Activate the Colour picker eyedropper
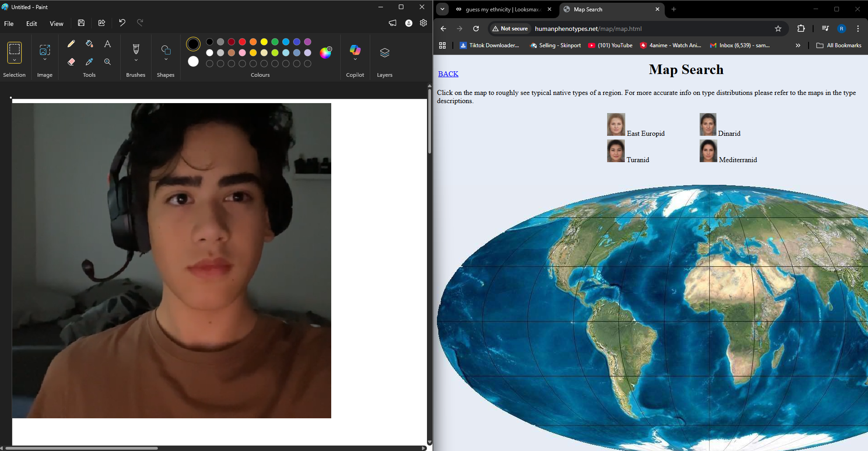Screen dimensions: 868x451 (x=89, y=62)
